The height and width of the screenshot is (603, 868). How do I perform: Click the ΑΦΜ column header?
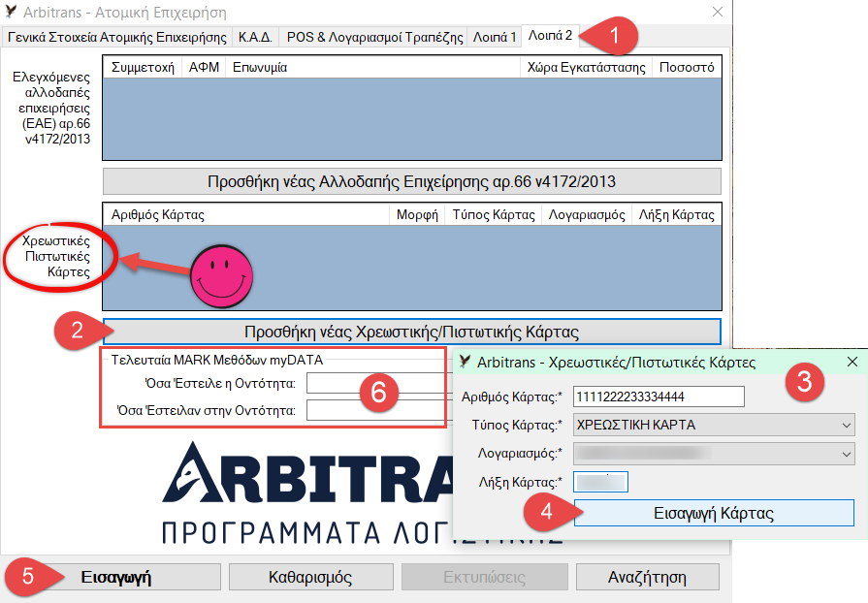point(204,68)
